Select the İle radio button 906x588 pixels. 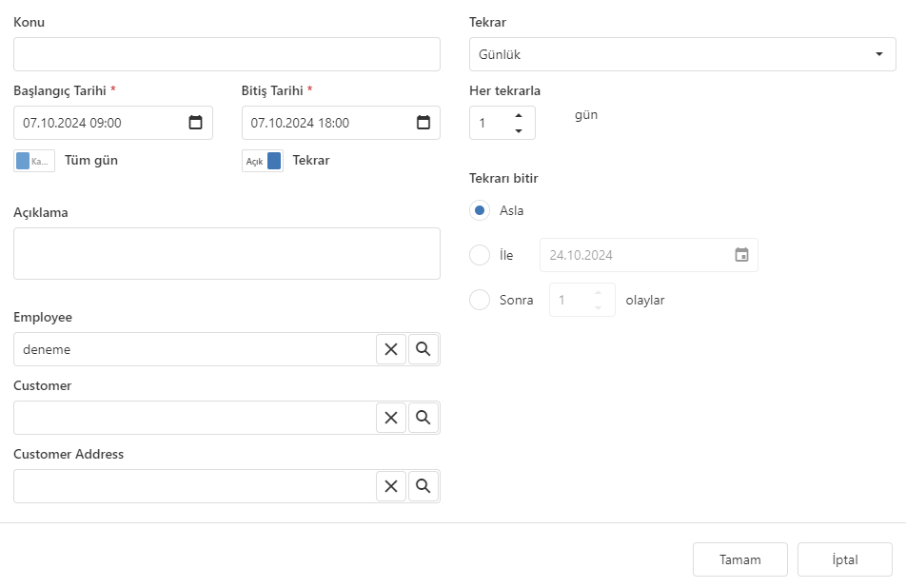tap(480, 255)
